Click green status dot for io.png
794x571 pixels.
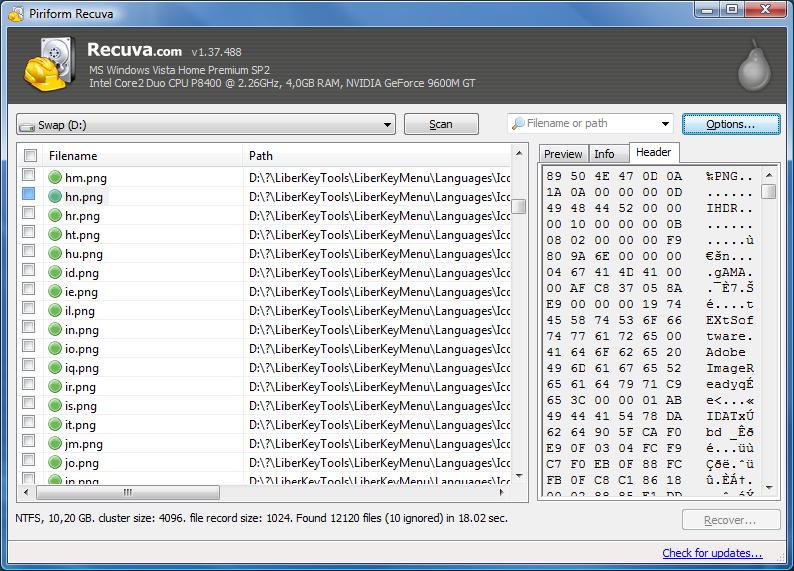point(55,348)
